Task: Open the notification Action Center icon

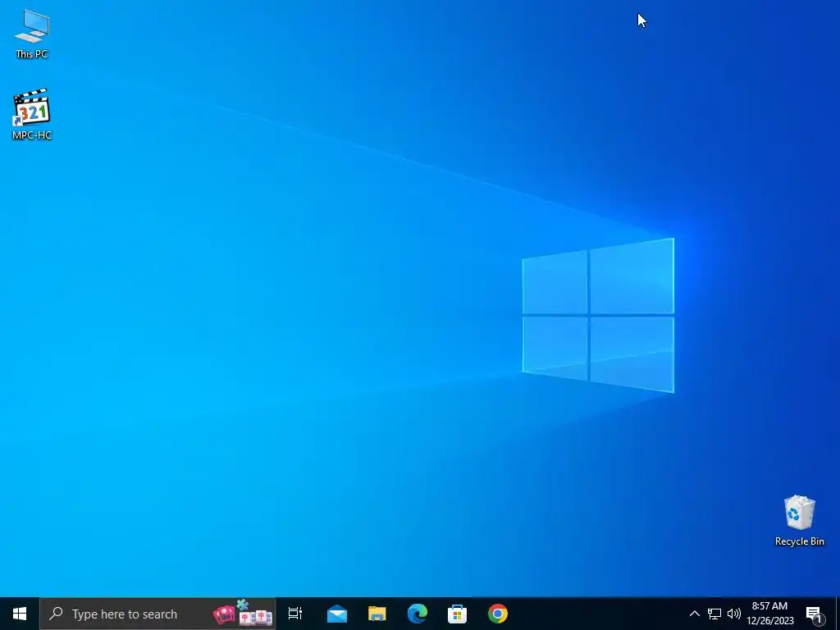Action: click(815, 614)
